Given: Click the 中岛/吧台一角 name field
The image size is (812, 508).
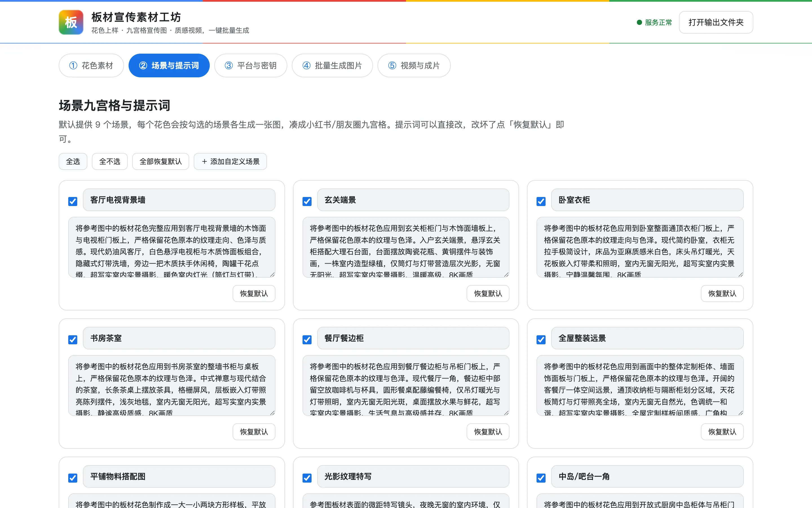Looking at the screenshot, I should (x=647, y=476).
